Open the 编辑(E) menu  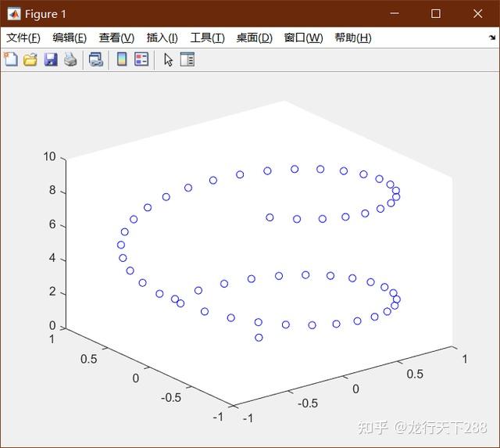point(70,38)
